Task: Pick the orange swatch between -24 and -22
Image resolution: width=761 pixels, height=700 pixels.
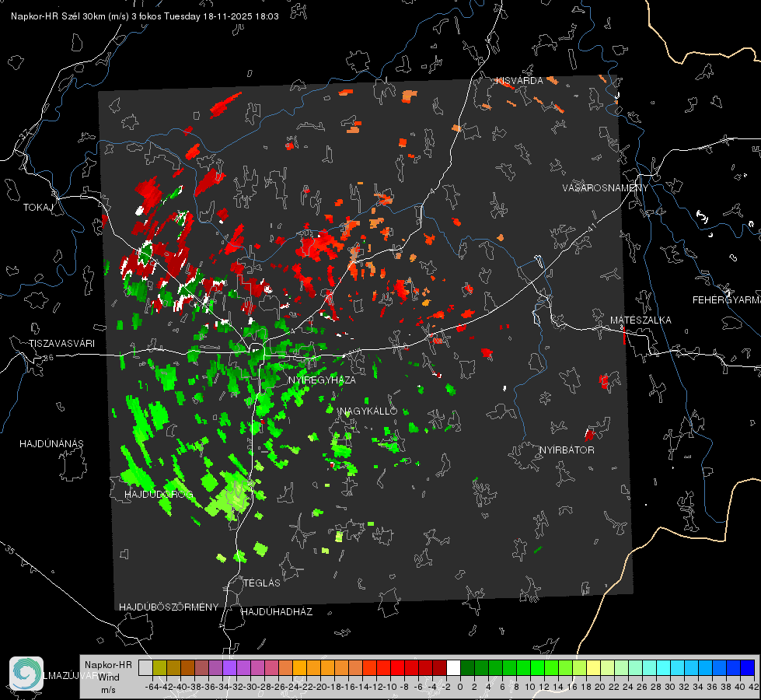Action: coord(299,667)
